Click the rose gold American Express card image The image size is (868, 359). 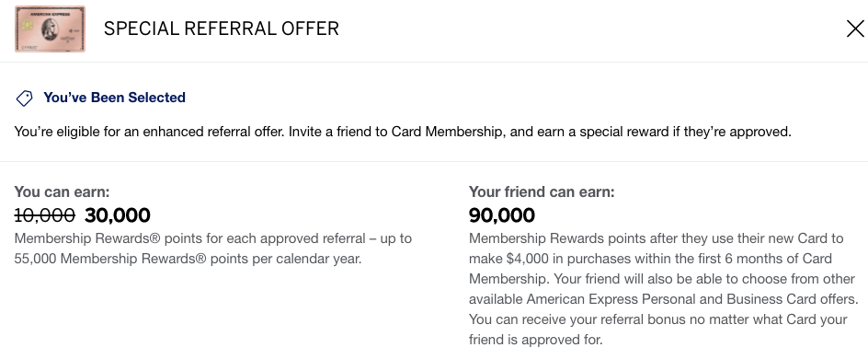tap(50, 29)
